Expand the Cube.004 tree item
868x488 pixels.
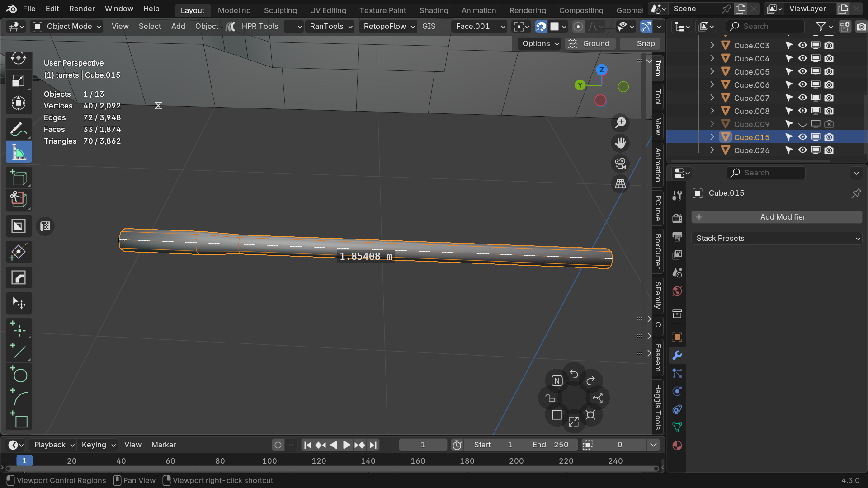tap(712, 58)
